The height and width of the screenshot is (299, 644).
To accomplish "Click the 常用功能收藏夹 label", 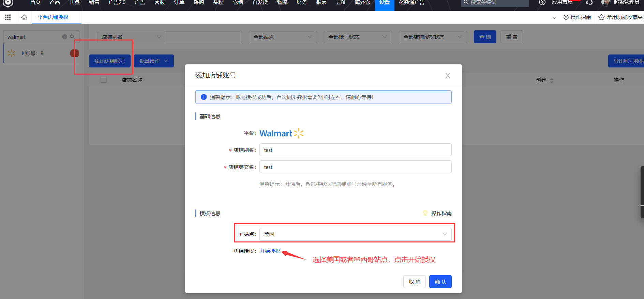I will tap(625, 17).
